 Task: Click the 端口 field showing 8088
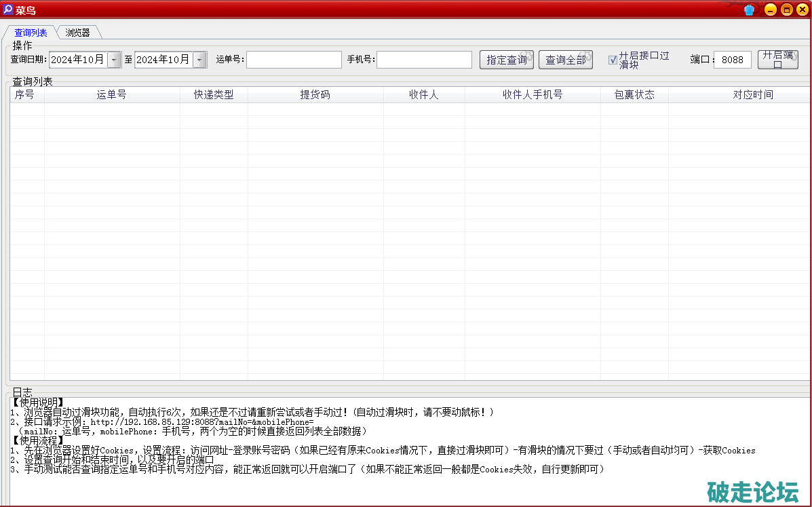tap(732, 60)
